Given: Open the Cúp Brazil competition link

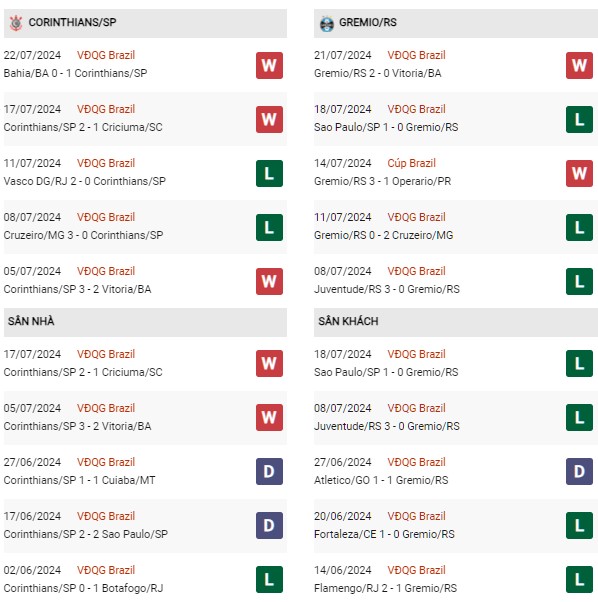Looking at the screenshot, I should coord(411,163).
